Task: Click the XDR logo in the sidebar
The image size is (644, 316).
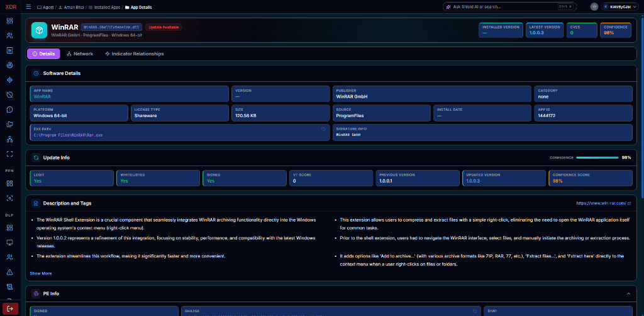Action: (x=10, y=6)
